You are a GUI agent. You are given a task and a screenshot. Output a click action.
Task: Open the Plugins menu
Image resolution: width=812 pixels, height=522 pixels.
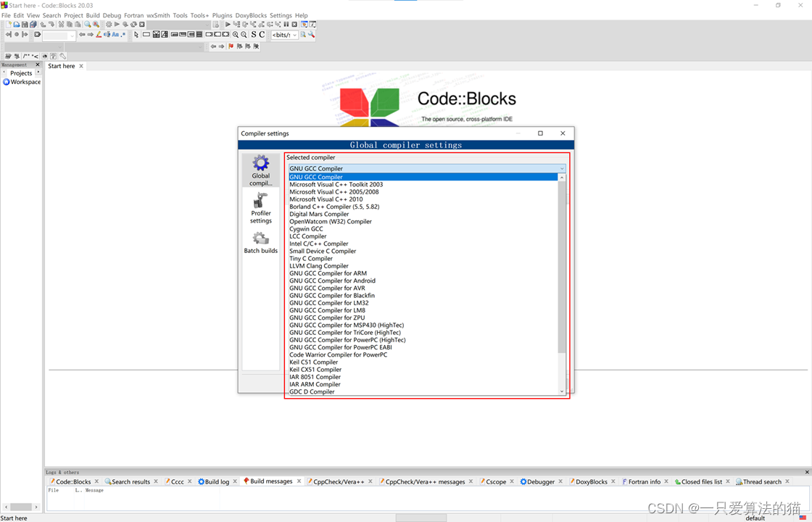pos(222,15)
